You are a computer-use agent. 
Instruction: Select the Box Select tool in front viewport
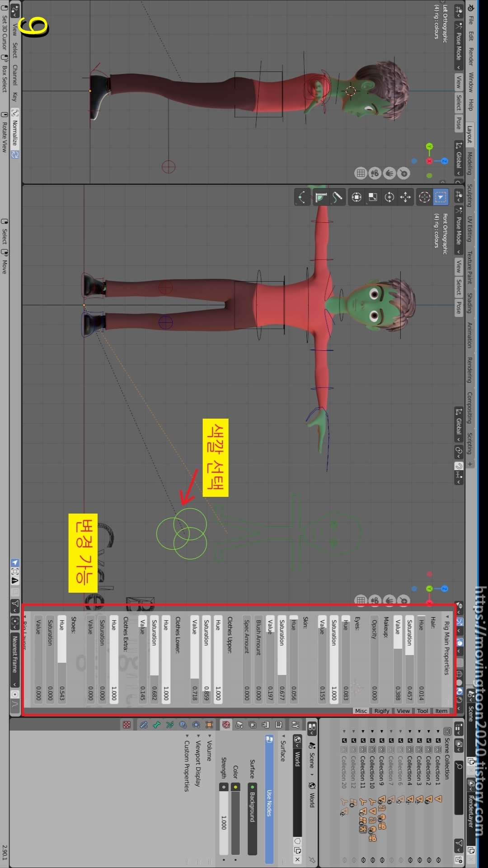click(x=441, y=197)
